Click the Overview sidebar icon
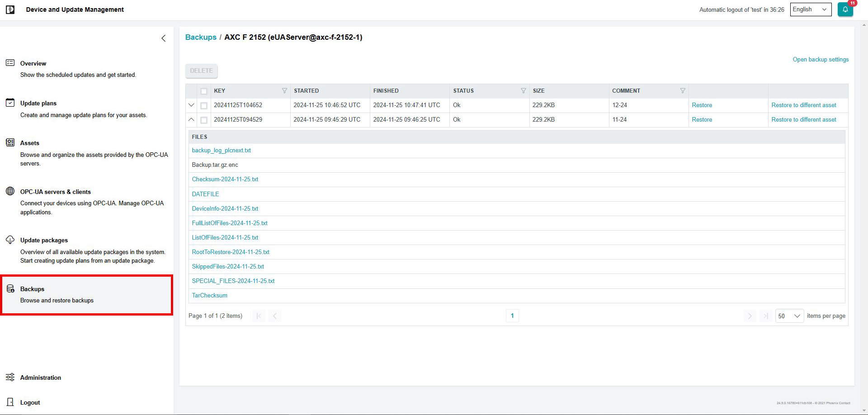Viewport: 868px width, 415px height. point(10,63)
